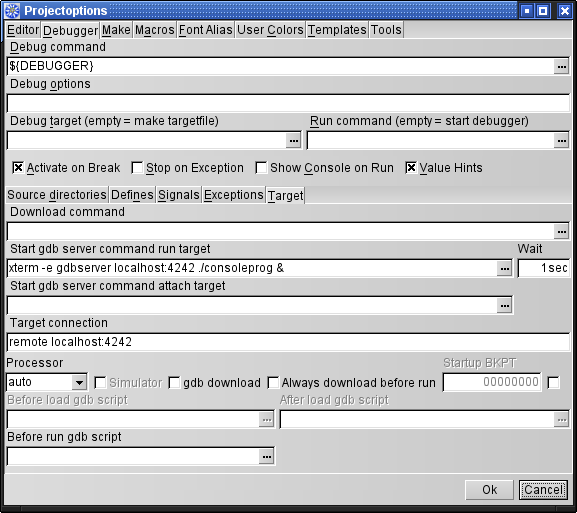This screenshot has height=513, width=577.
Task: Open the Signals sub-tab
Action: tap(179, 195)
